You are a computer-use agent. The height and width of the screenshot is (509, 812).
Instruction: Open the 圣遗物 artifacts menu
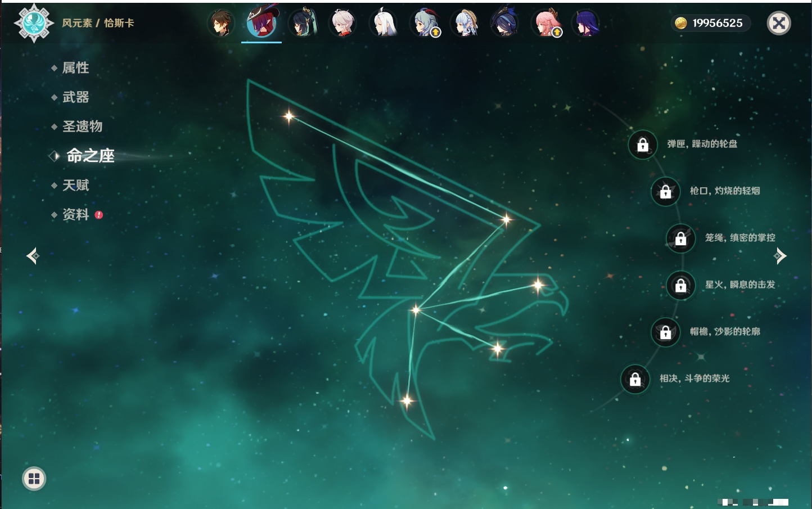click(x=82, y=127)
